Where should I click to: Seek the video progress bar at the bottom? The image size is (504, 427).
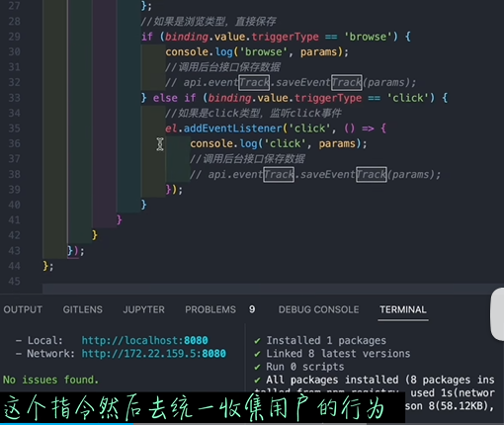pos(252,424)
